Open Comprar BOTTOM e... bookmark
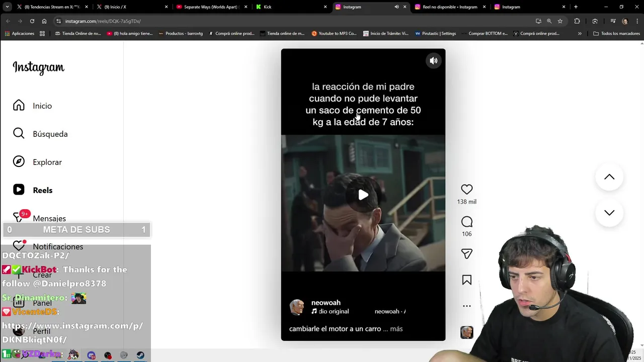This screenshot has height=362, width=644. [x=485, y=34]
